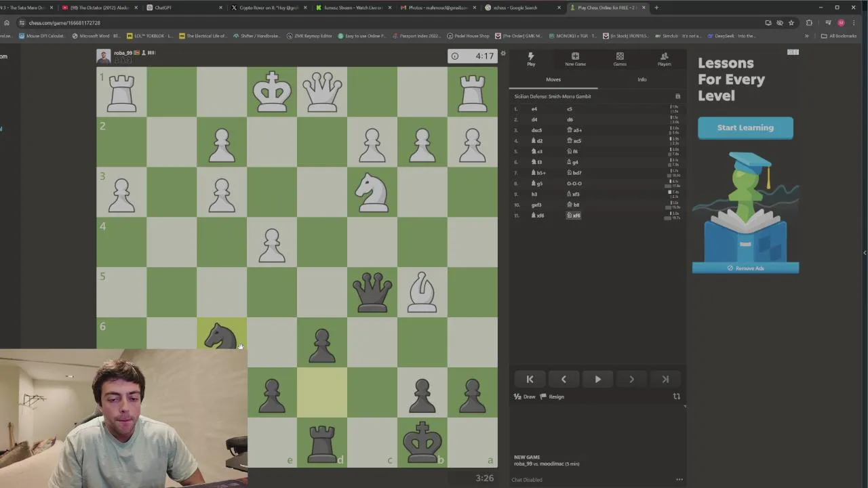Open the New Game tab
Screen dimensions: 868x488
pos(575,60)
